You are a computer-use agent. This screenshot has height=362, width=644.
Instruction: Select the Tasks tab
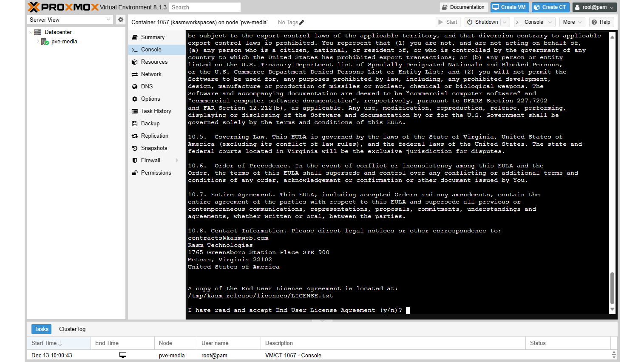pos(41,329)
